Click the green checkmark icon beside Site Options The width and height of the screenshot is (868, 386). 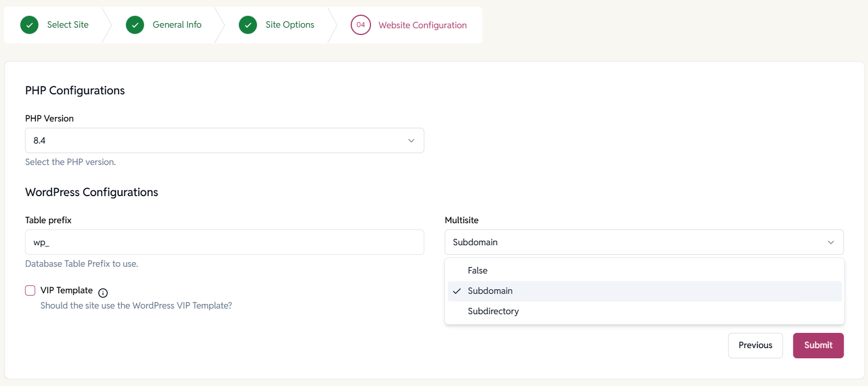[x=248, y=25]
